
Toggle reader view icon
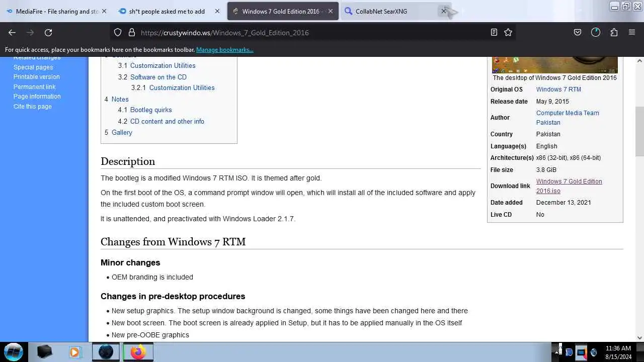point(494,32)
